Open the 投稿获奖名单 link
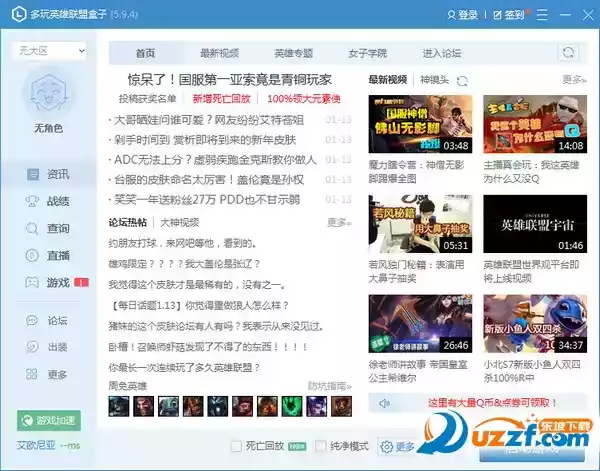600x471 pixels. 147,99
